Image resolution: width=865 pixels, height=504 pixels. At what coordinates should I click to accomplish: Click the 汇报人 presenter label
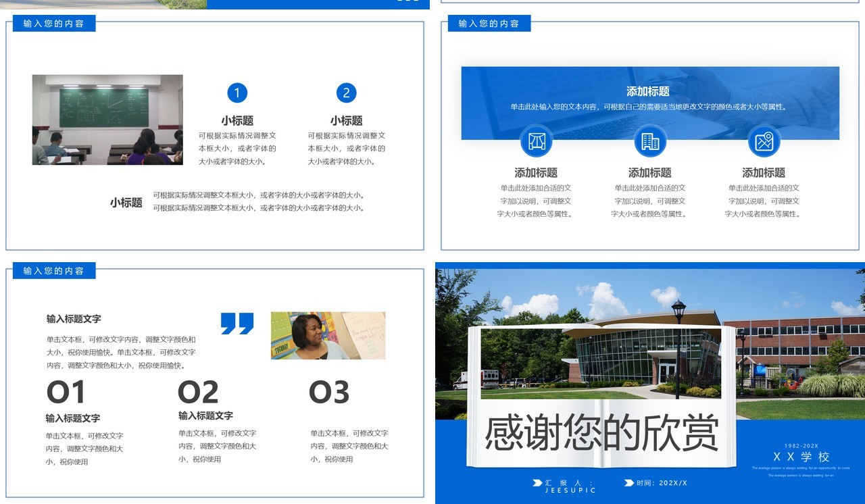pos(570,483)
